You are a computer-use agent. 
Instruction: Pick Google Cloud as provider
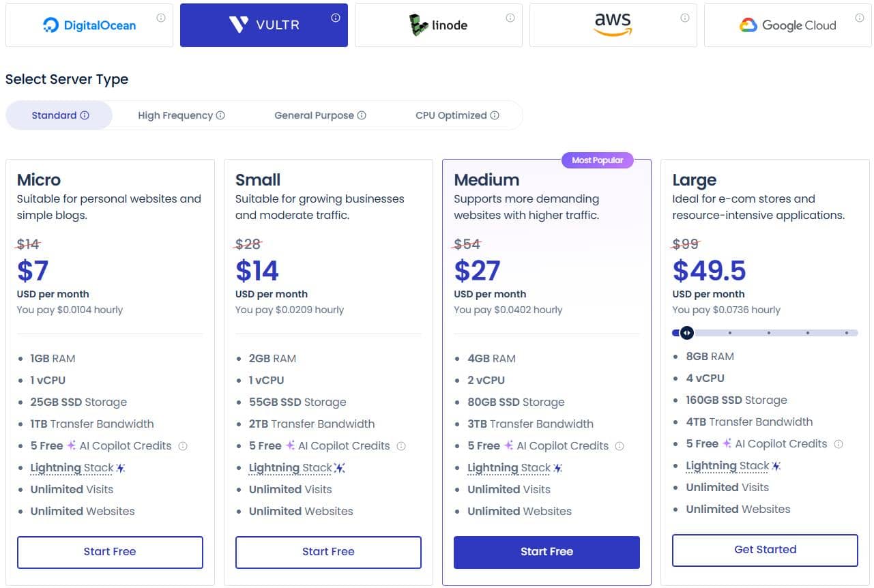pos(787,26)
